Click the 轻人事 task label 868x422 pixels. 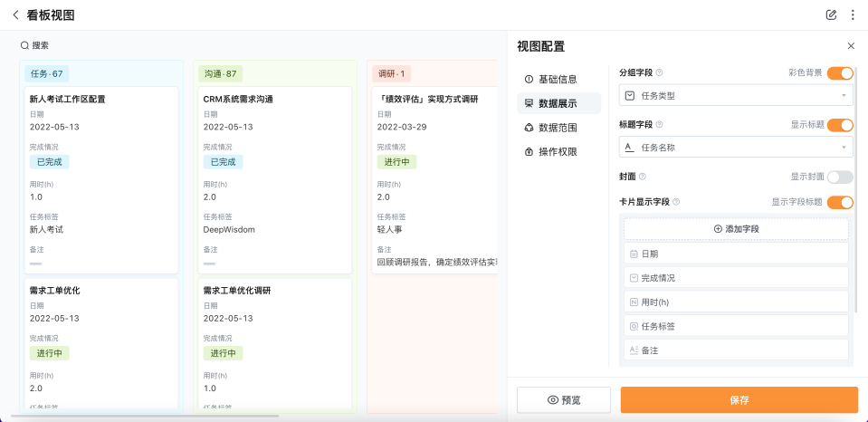point(390,229)
